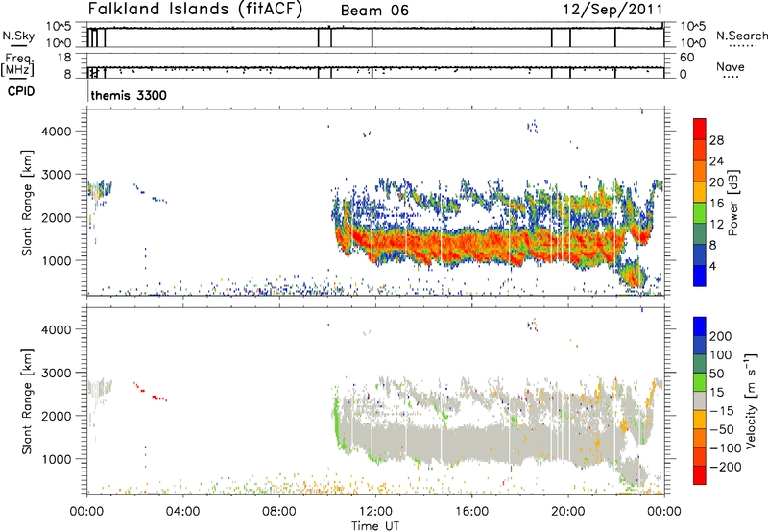This screenshot has width=768, height=532.
Task: Click the '18' frequency tick label
Action: [64, 58]
